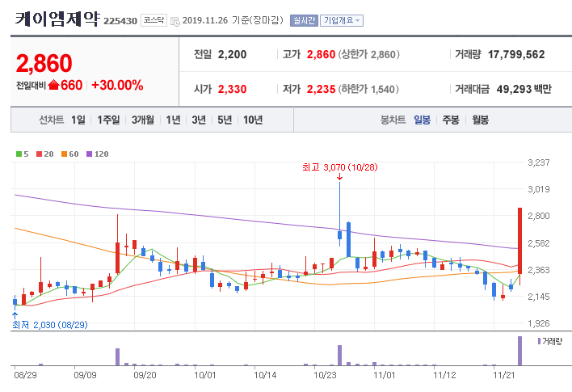Click the 거래량 volume legend marker
This screenshot has width=572, height=392.
tap(539, 341)
